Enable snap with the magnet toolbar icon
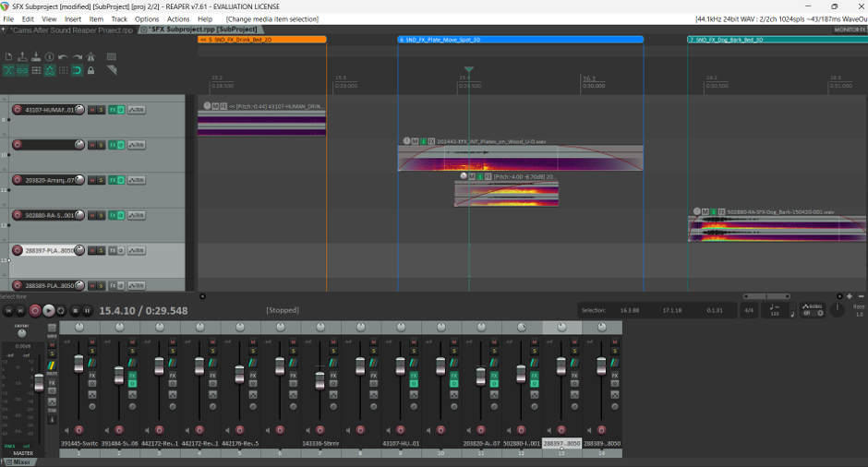 click(x=77, y=70)
